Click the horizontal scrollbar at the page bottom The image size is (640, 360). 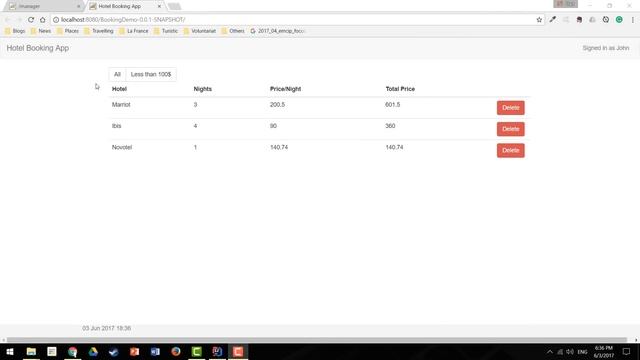pos(317,340)
